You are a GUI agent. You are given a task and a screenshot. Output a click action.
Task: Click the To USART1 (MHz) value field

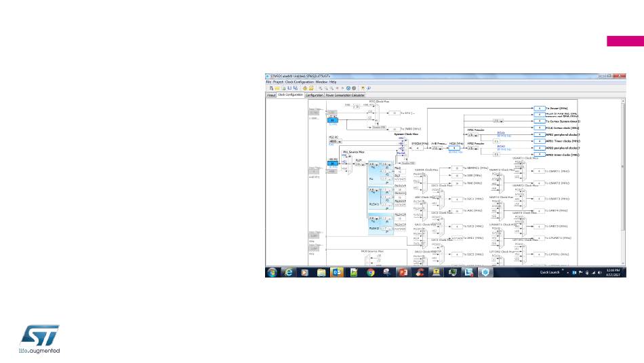click(540, 171)
